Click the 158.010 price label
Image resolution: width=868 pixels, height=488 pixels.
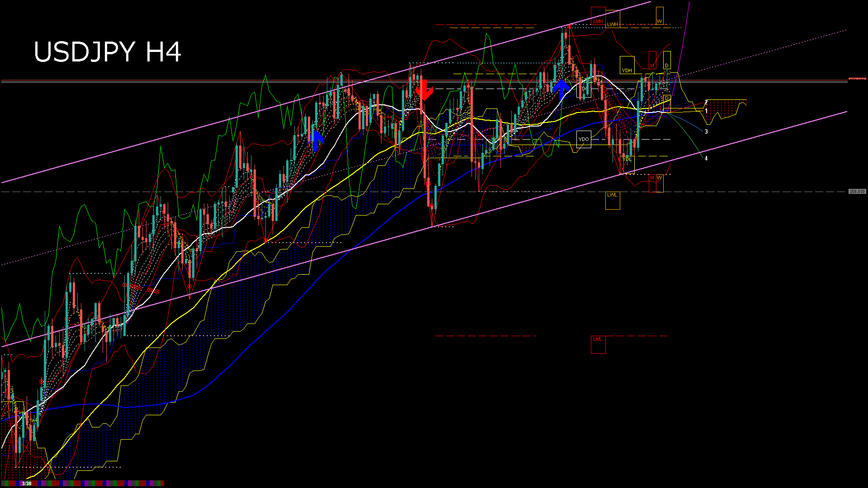point(857,192)
